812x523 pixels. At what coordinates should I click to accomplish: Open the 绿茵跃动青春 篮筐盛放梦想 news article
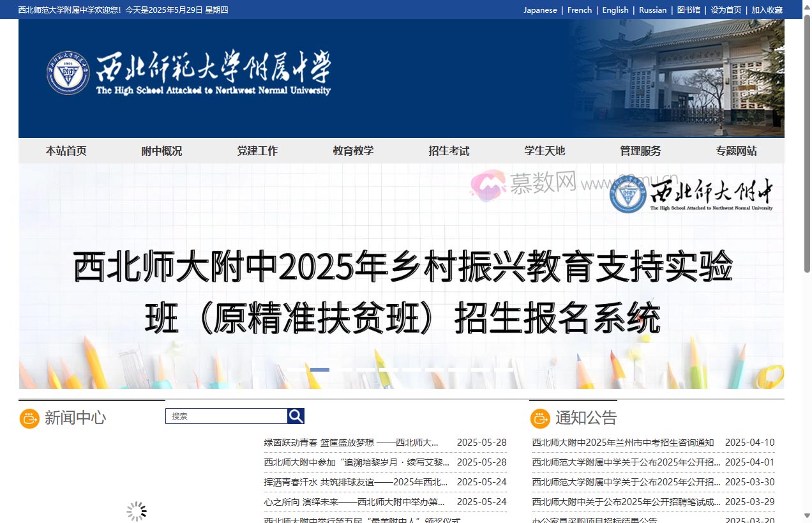[x=350, y=442]
